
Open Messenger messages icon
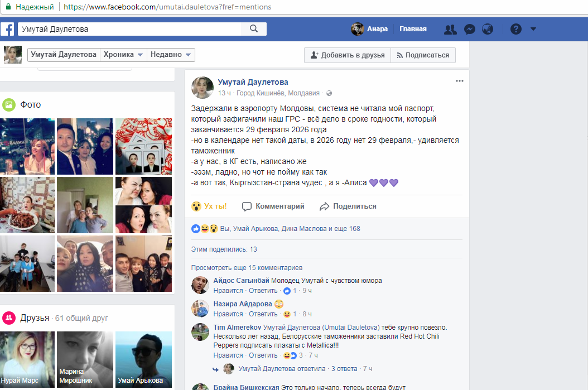(x=470, y=30)
